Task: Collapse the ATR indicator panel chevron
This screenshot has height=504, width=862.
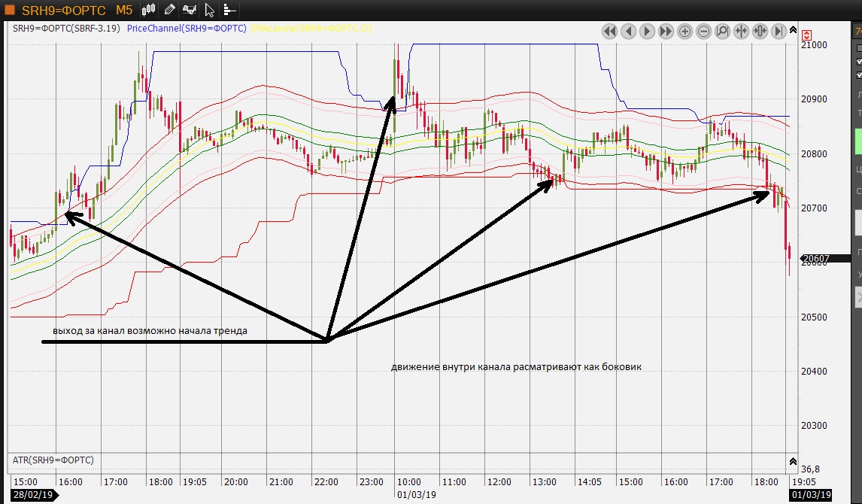Action: tap(793, 460)
